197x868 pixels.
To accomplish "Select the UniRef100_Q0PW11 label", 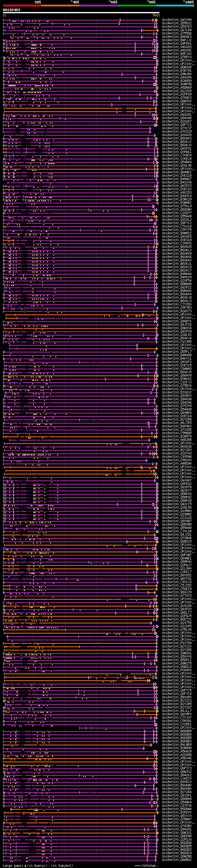I will pyautogui.click(x=177, y=152).
